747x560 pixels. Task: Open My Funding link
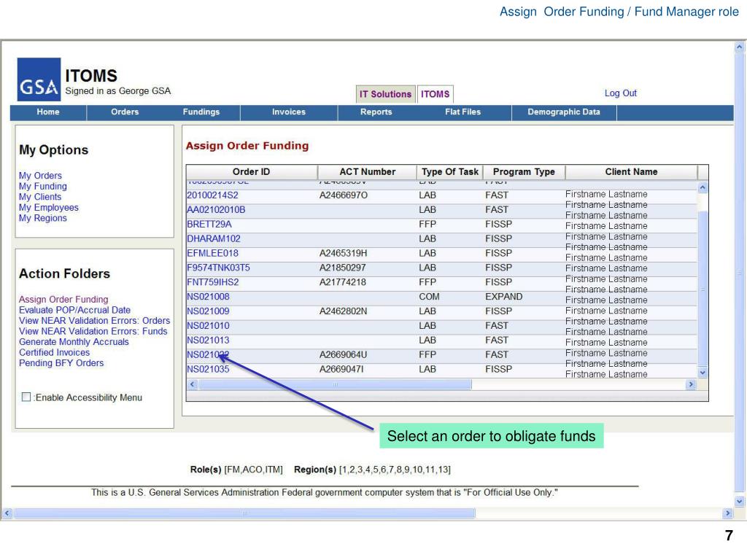tap(43, 186)
